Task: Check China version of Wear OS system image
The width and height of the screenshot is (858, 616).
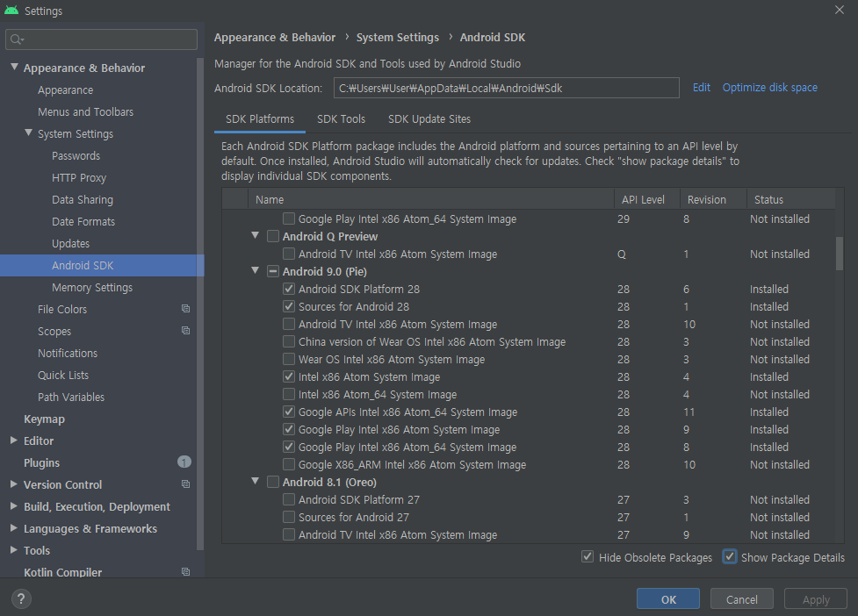Action: [289, 341]
